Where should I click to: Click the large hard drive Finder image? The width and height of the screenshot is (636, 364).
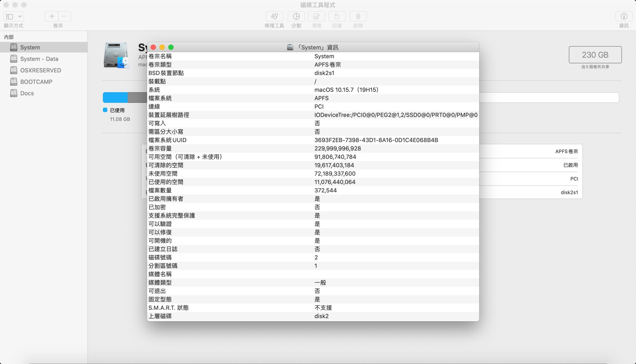(116, 55)
